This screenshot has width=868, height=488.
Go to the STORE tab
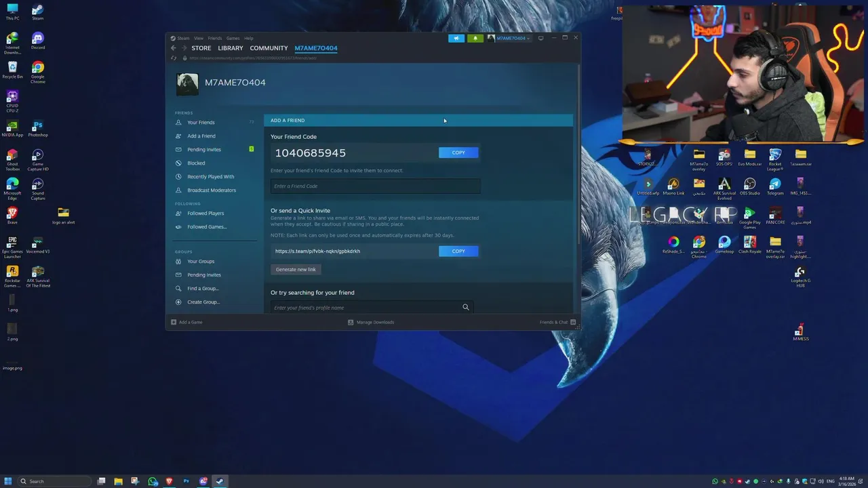pos(201,48)
